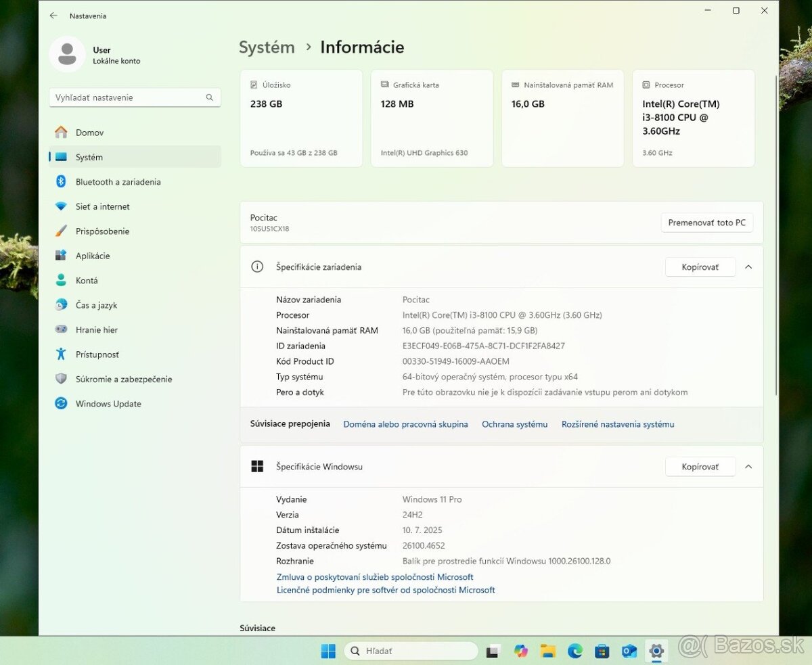
Task: Click the Typ systému 64-bitový value
Action: click(490, 377)
